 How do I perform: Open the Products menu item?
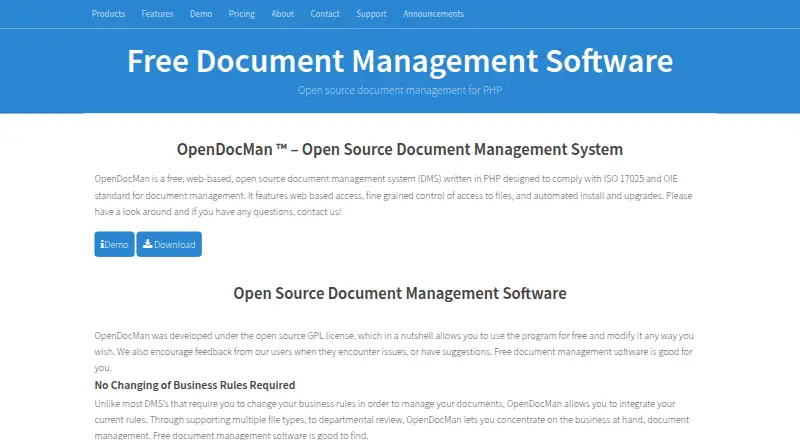108,14
